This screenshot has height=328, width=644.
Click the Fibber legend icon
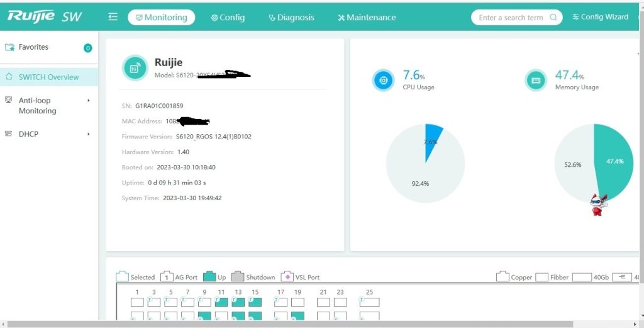[x=541, y=277]
